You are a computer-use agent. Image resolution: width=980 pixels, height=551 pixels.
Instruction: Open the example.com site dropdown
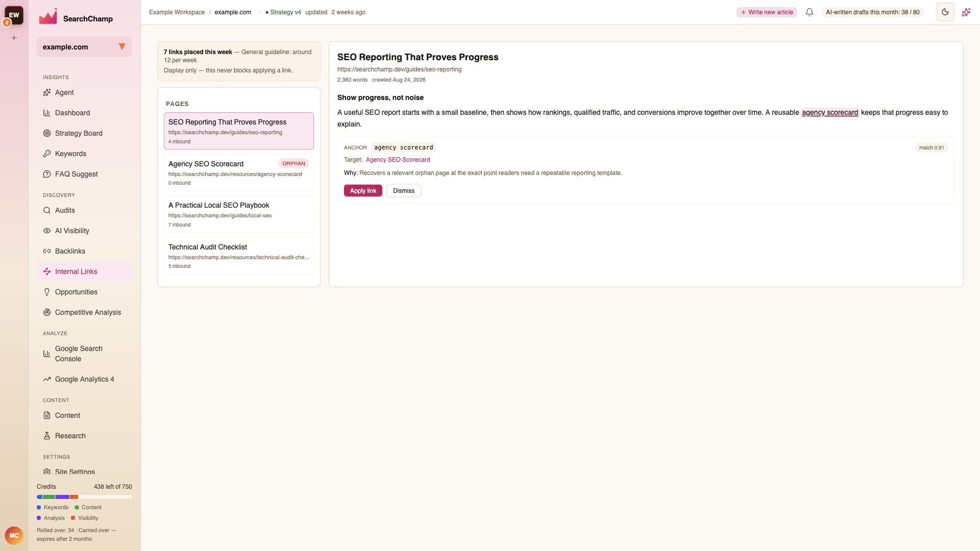(x=84, y=47)
